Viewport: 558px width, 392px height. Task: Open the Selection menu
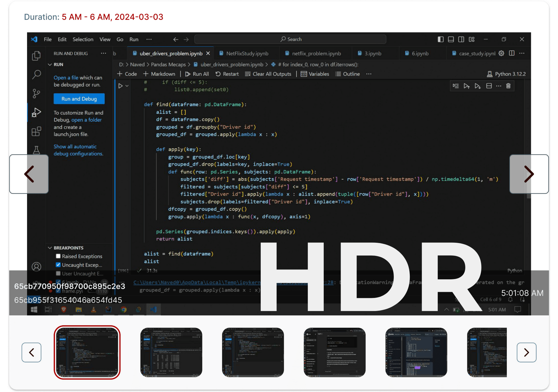click(83, 39)
